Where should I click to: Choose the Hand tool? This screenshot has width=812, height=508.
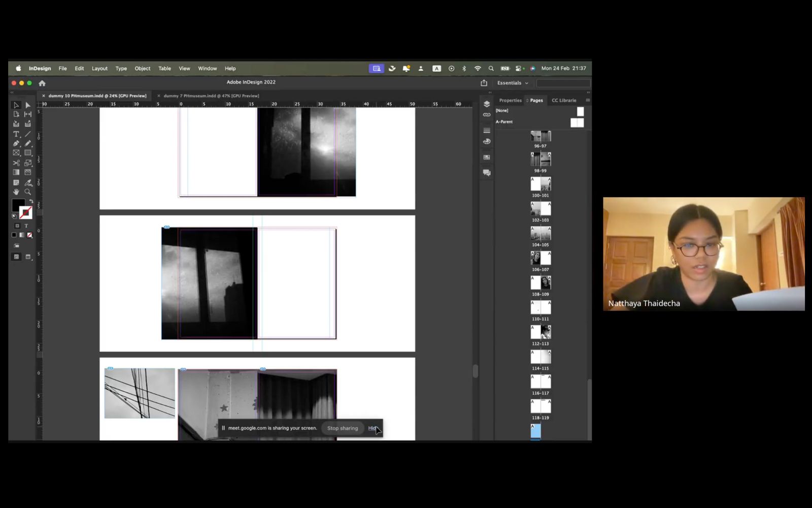pyautogui.click(x=16, y=192)
